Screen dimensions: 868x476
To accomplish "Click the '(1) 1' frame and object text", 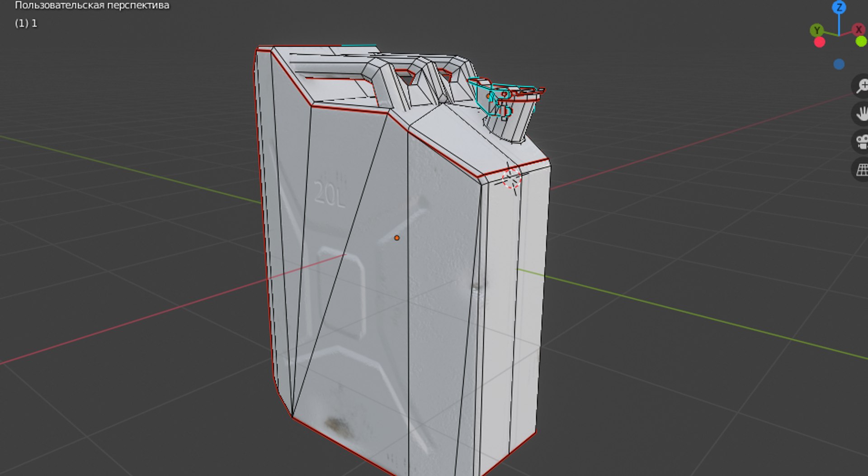I will point(26,24).
